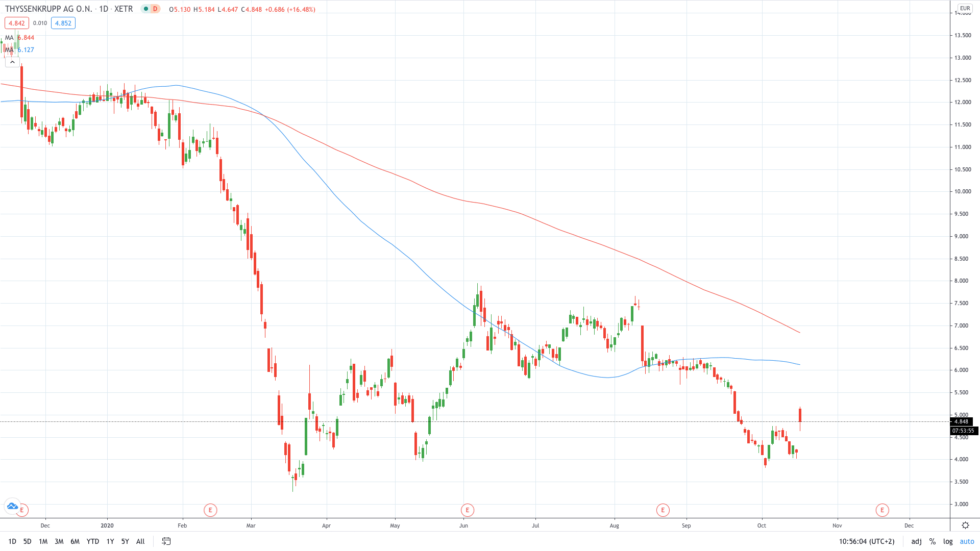Toggle adj dividend adjustment
980x551 pixels.
pyautogui.click(x=917, y=541)
